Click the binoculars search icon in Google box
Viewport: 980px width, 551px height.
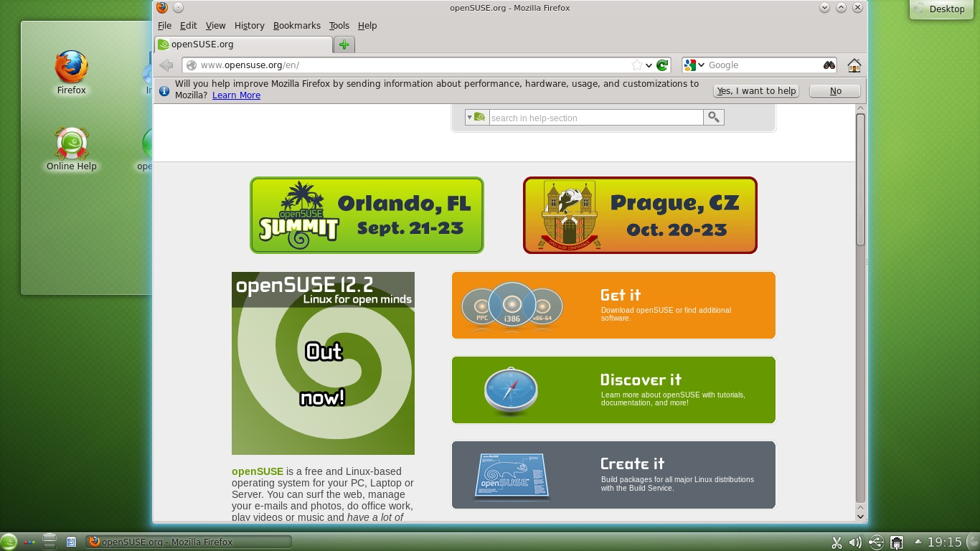click(x=829, y=65)
